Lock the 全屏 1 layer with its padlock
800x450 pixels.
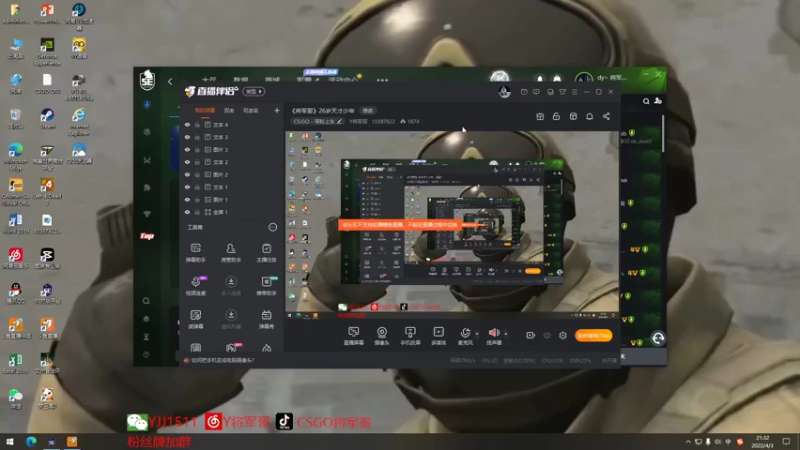click(197, 212)
